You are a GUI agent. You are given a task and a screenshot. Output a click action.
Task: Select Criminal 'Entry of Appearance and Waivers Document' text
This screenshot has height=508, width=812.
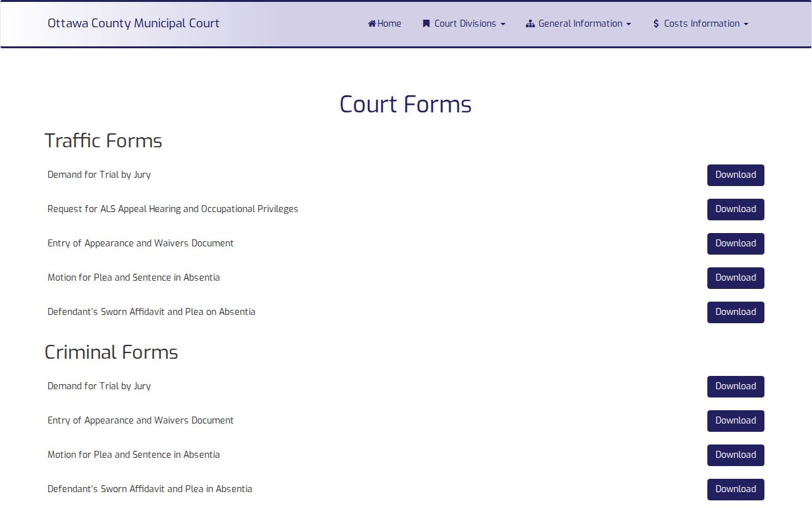click(140, 420)
